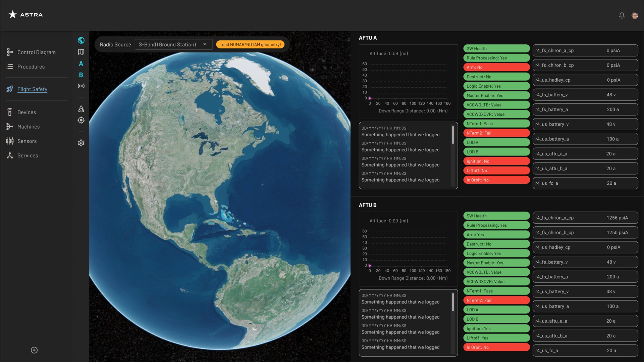Click AFTU A Down Range Distance label

413,111
